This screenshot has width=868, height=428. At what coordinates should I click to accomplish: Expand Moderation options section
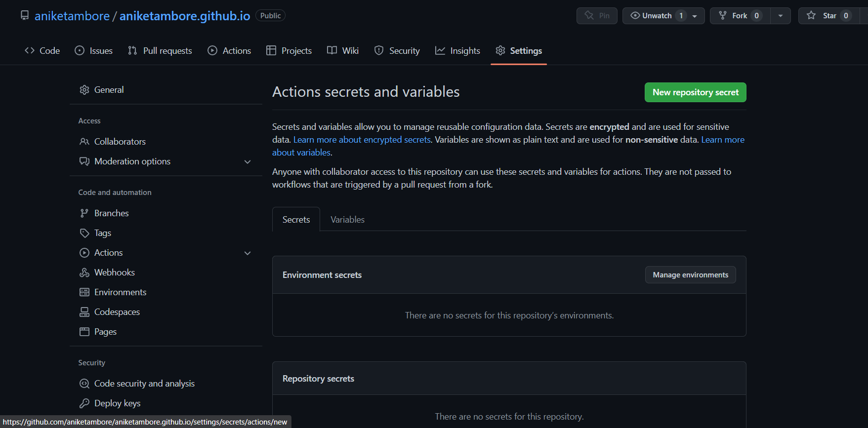pos(248,162)
